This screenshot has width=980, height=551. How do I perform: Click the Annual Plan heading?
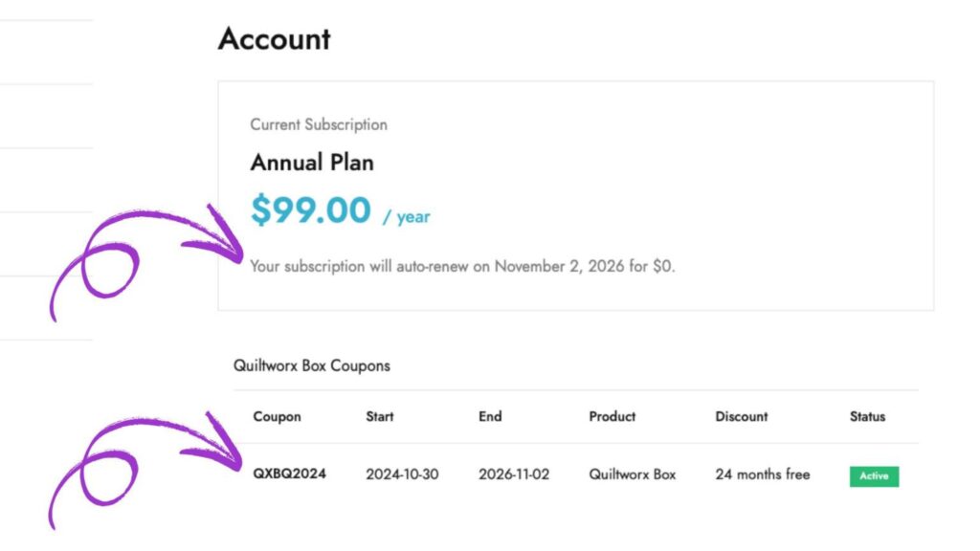[313, 163]
